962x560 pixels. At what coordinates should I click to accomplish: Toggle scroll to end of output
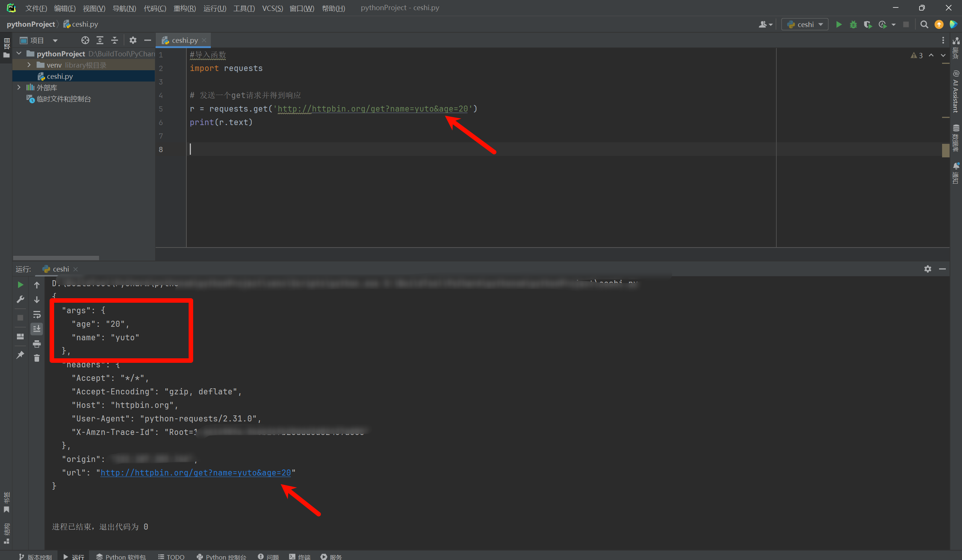pyautogui.click(x=37, y=328)
